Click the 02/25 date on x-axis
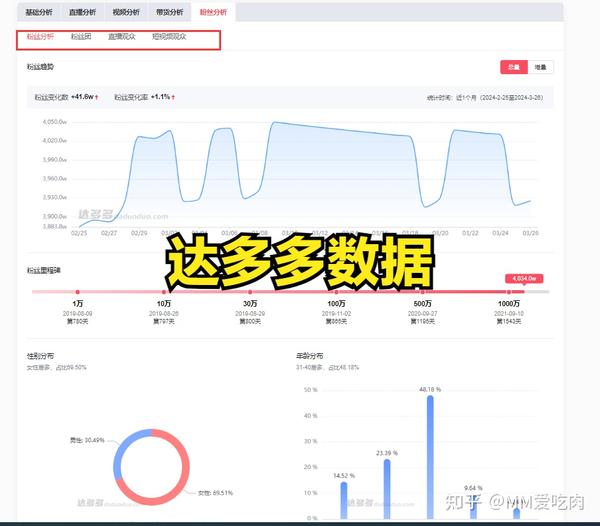Viewport: 600px width, 526px height. 79,233
